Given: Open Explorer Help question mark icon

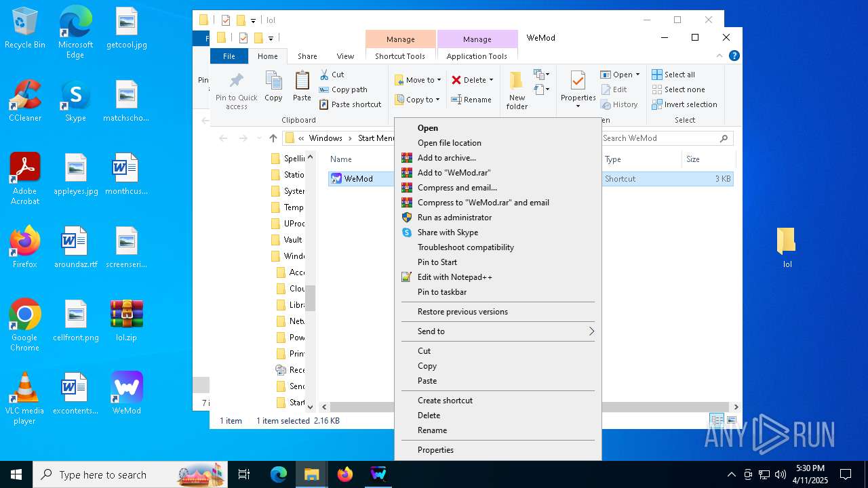Looking at the screenshot, I should [734, 56].
